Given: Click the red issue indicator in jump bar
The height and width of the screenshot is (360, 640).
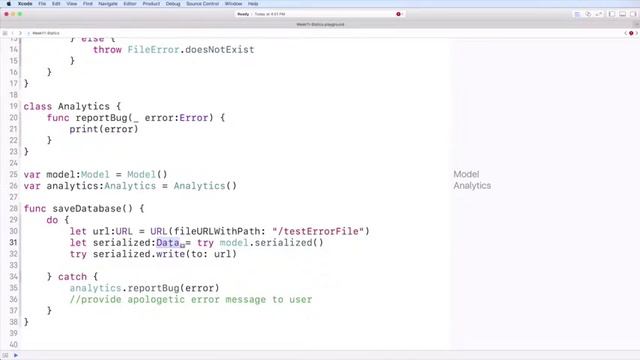Looking at the screenshot, I should 631,33.
